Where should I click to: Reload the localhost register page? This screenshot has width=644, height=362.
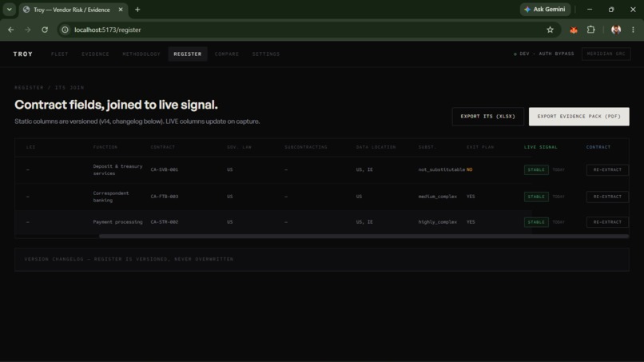coord(45,30)
